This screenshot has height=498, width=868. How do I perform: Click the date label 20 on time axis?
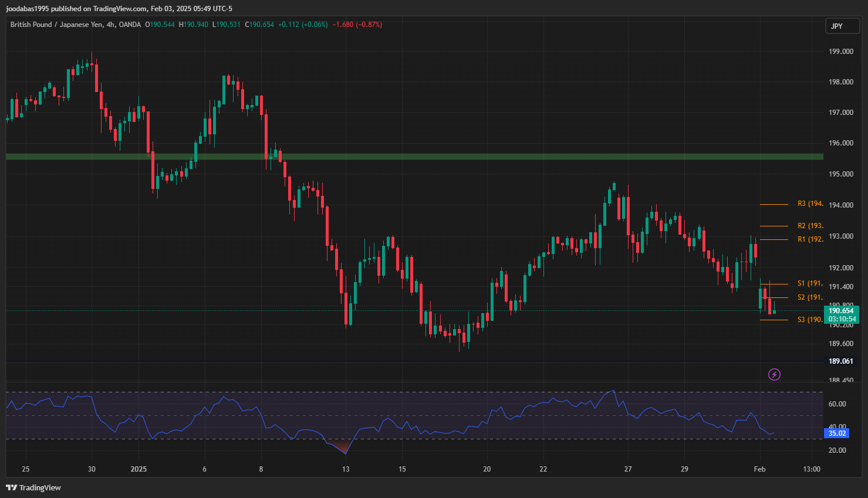click(x=487, y=469)
